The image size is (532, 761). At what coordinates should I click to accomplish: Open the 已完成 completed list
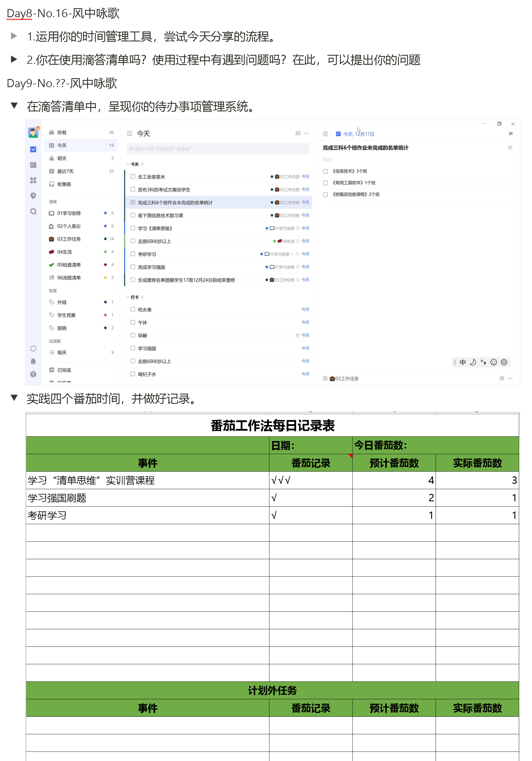[x=81, y=370]
